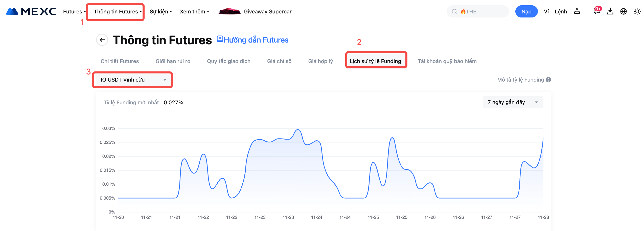Viewport: 644px width, 231px height.
Task: Switch to the Chi tiết Futures tab
Action: pyautogui.click(x=120, y=61)
